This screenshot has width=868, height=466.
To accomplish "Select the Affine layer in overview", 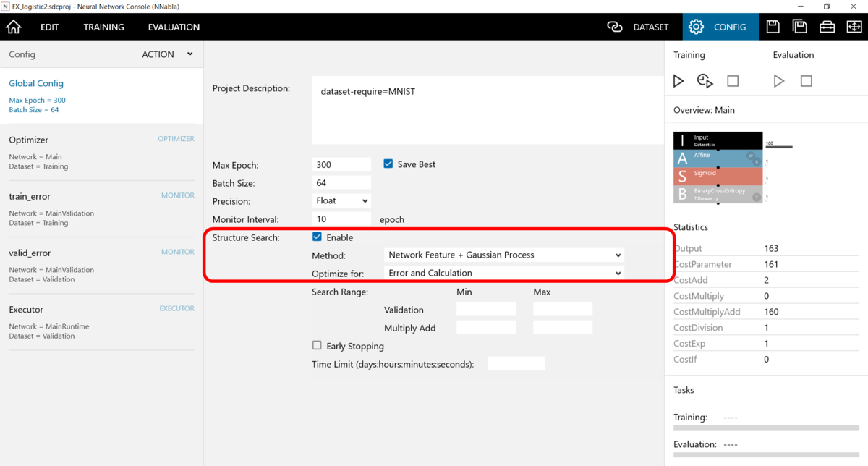I will (718, 158).
